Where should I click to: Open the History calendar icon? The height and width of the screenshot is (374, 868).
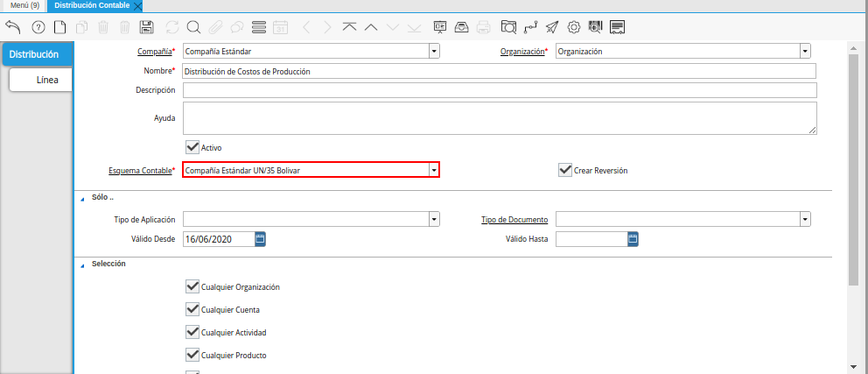tap(281, 26)
